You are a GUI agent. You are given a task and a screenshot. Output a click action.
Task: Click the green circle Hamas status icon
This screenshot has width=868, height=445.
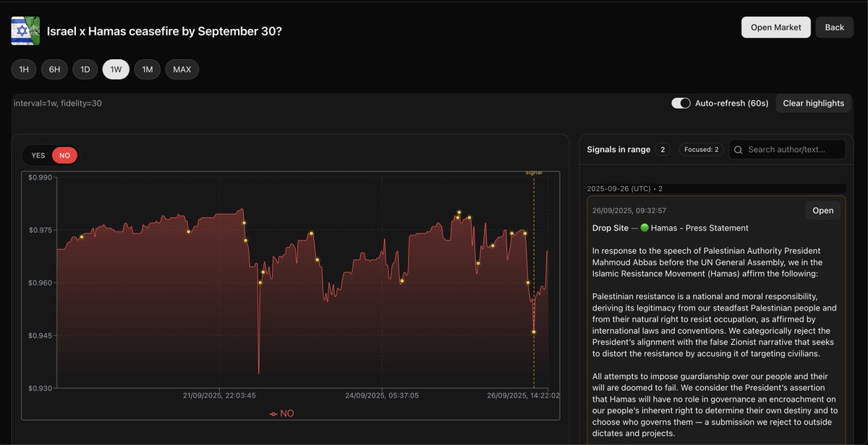(x=644, y=228)
